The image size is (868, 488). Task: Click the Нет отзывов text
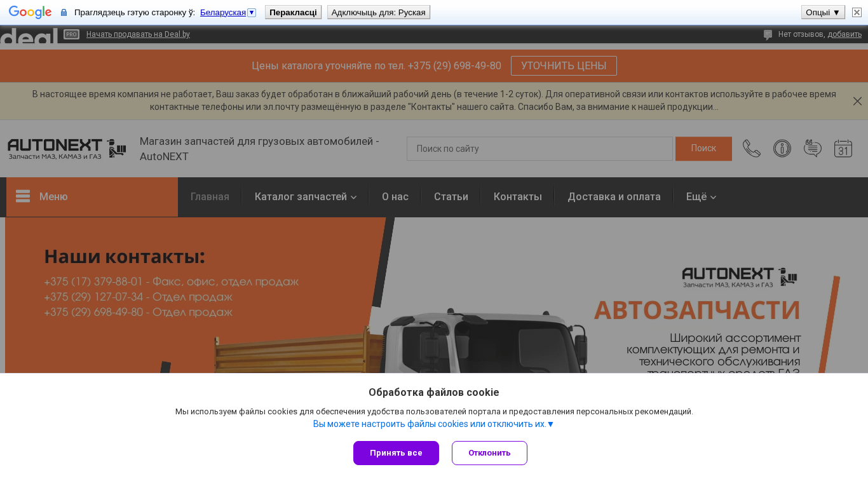click(x=801, y=34)
